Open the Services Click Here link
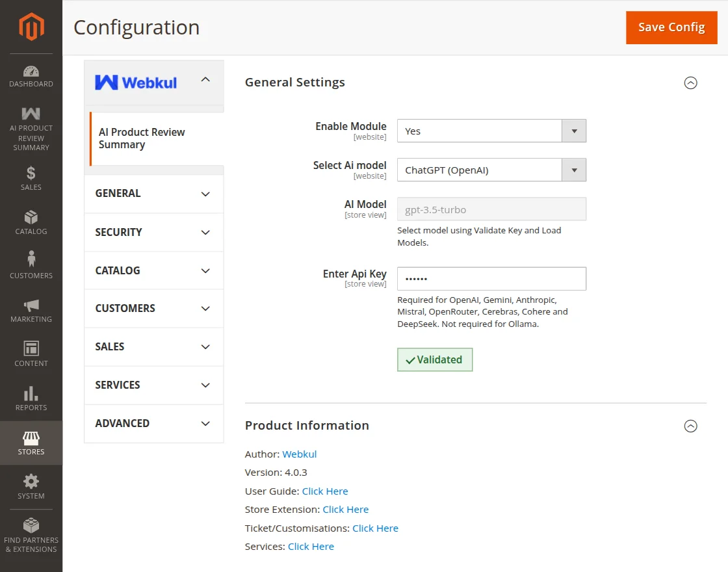Screen dimensions: 728x572 [311, 547]
